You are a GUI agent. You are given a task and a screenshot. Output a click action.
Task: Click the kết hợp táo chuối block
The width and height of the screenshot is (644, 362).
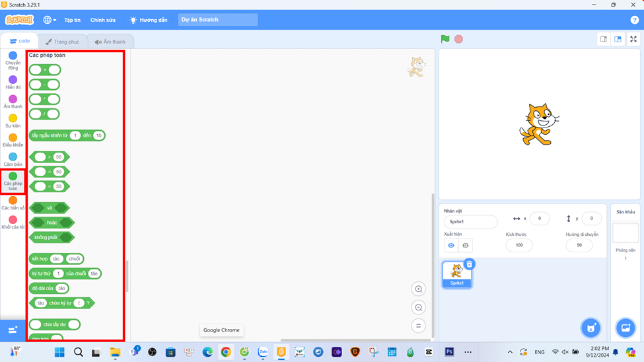pyautogui.click(x=56, y=259)
